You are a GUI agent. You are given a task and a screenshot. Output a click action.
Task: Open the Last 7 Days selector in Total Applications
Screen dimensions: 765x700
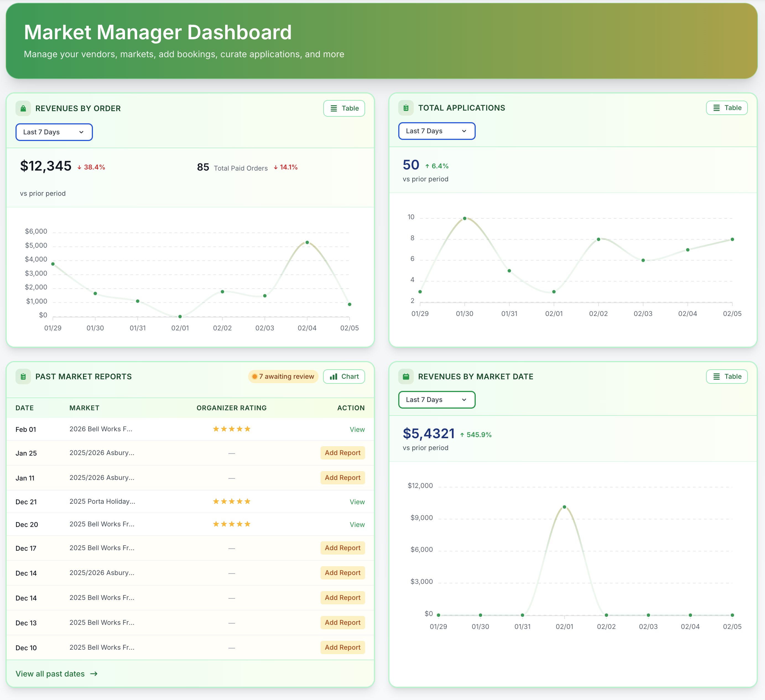pyautogui.click(x=436, y=131)
